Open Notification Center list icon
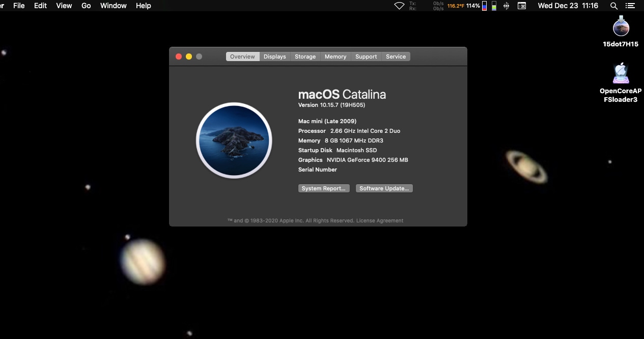 [630, 6]
